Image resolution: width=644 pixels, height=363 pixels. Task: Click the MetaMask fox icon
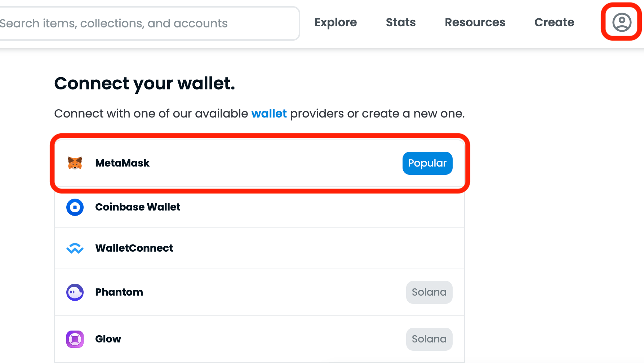pyautogui.click(x=75, y=163)
